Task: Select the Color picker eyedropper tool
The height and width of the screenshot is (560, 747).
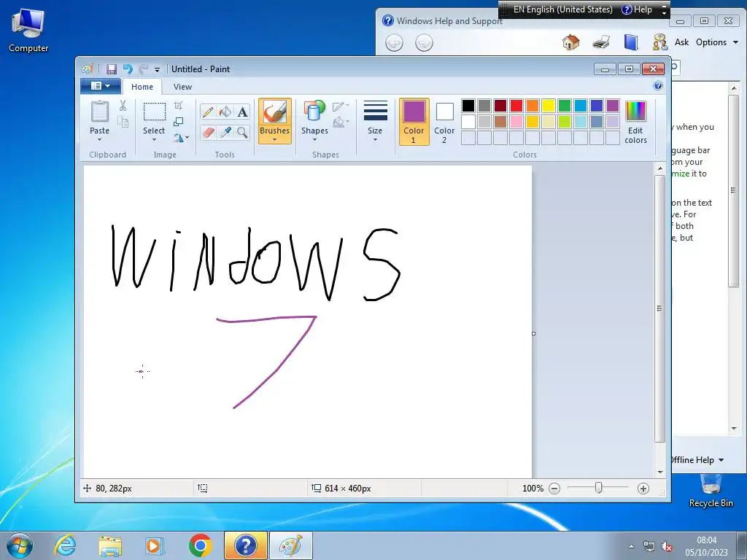Action: [225, 132]
